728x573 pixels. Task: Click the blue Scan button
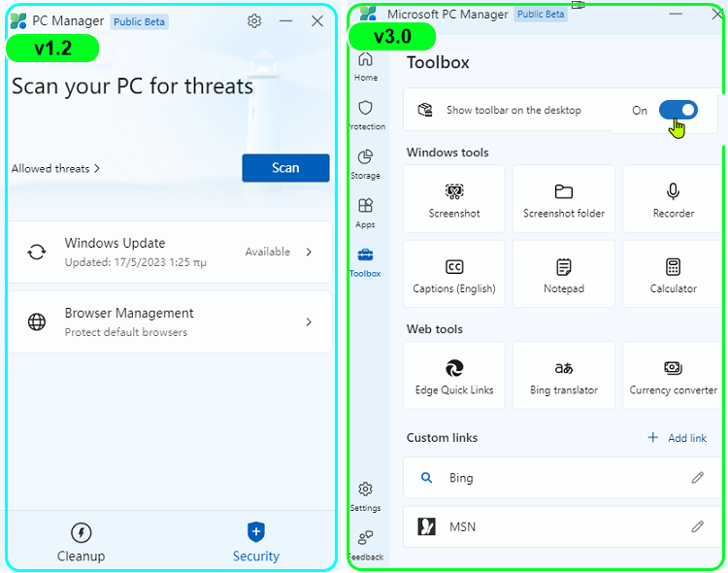pos(285,168)
